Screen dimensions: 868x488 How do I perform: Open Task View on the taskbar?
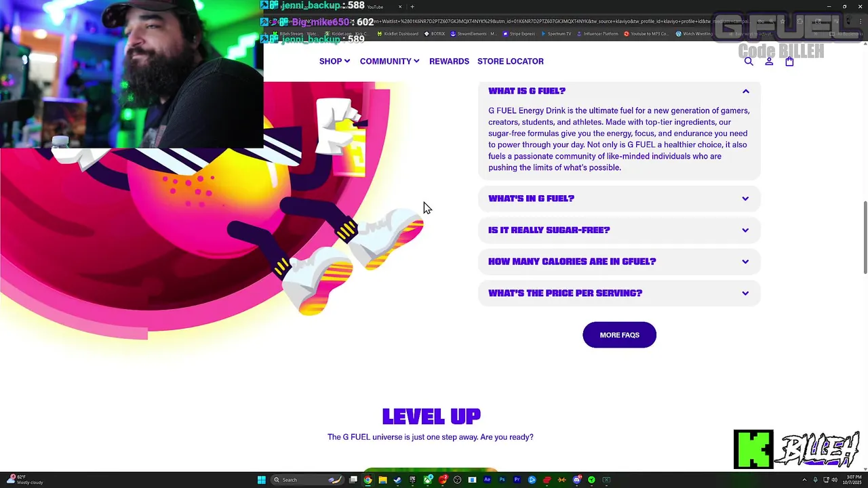click(x=353, y=480)
